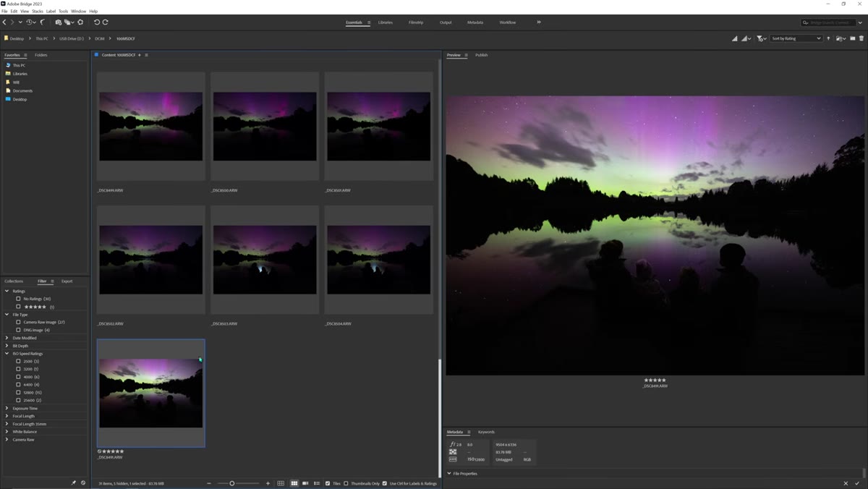Screen dimensions: 868x489
Task: Clear filter with the circle-slash icon
Action: pos(82,482)
